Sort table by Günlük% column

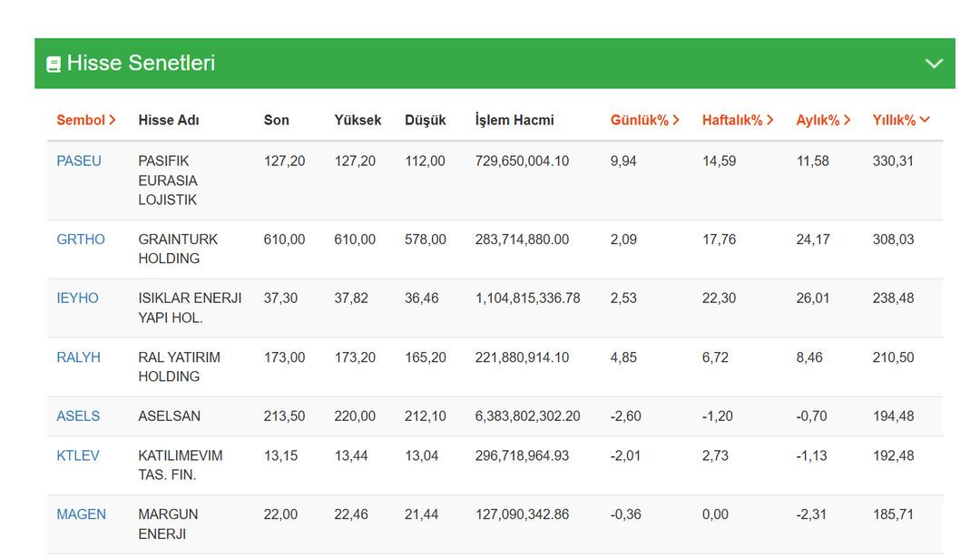click(644, 120)
